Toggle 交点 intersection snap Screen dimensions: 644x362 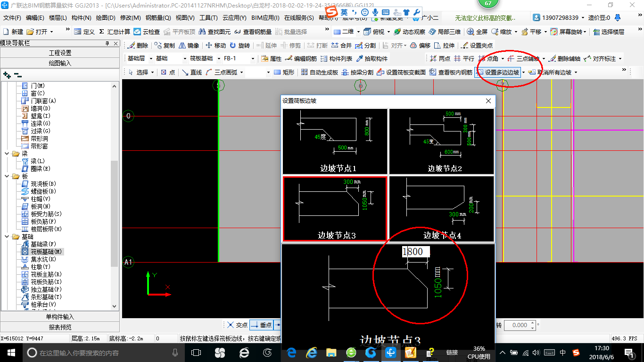tap(237, 325)
